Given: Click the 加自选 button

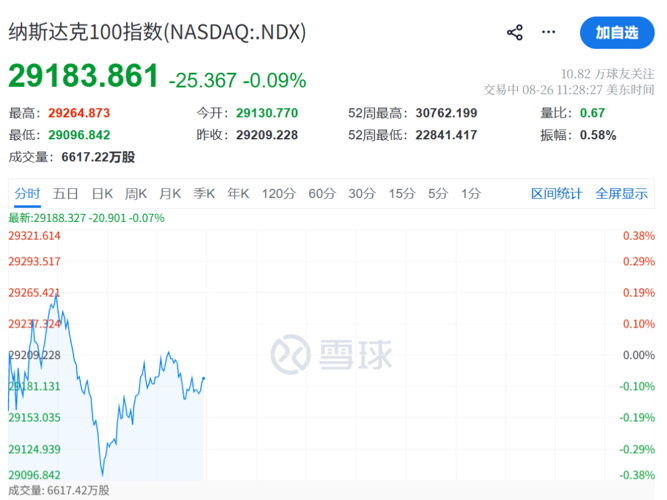Looking at the screenshot, I should [x=617, y=33].
